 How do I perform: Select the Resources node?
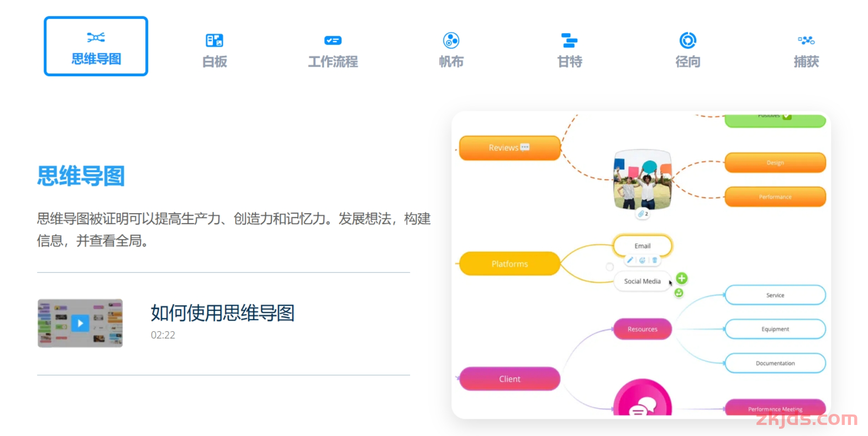pos(643,329)
